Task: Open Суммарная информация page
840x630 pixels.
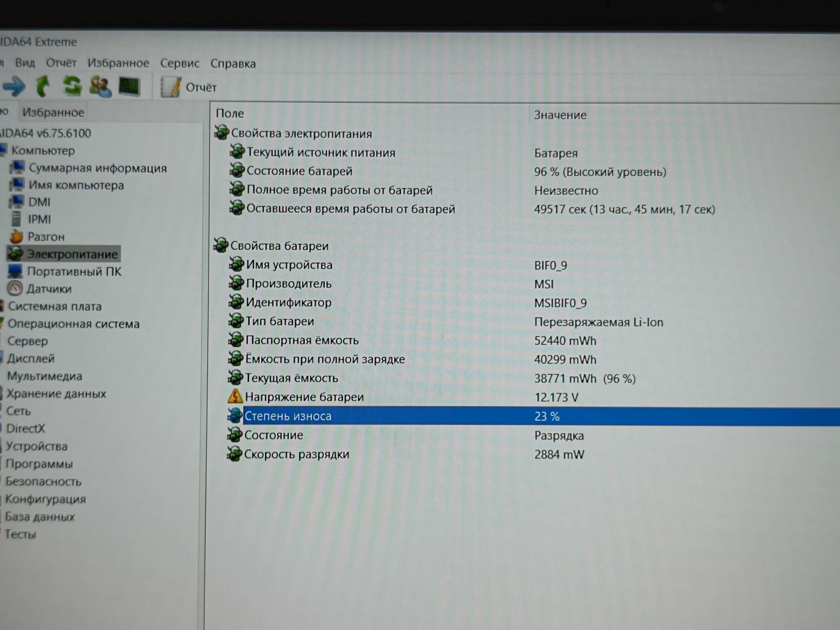Action: (x=98, y=168)
